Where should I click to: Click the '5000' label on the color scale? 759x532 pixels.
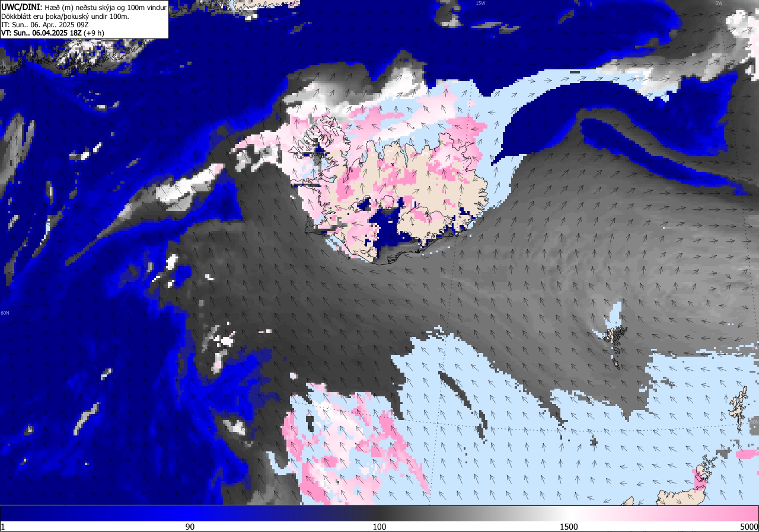click(749, 527)
